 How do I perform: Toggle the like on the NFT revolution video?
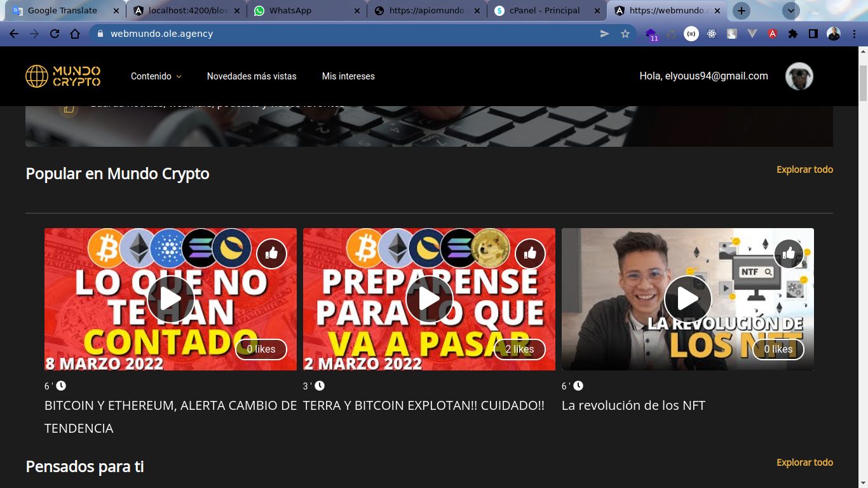pyautogui.click(x=789, y=254)
